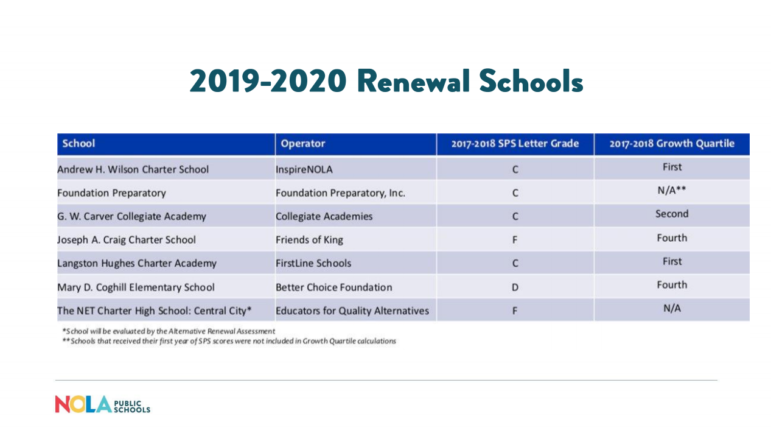Select the 'School' column header
The image size is (771, 433).
pos(166,144)
